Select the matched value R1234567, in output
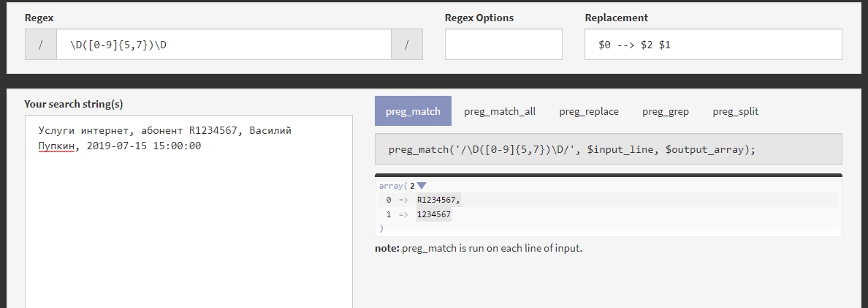This screenshot has width=868, height=308. coord(438,200)
